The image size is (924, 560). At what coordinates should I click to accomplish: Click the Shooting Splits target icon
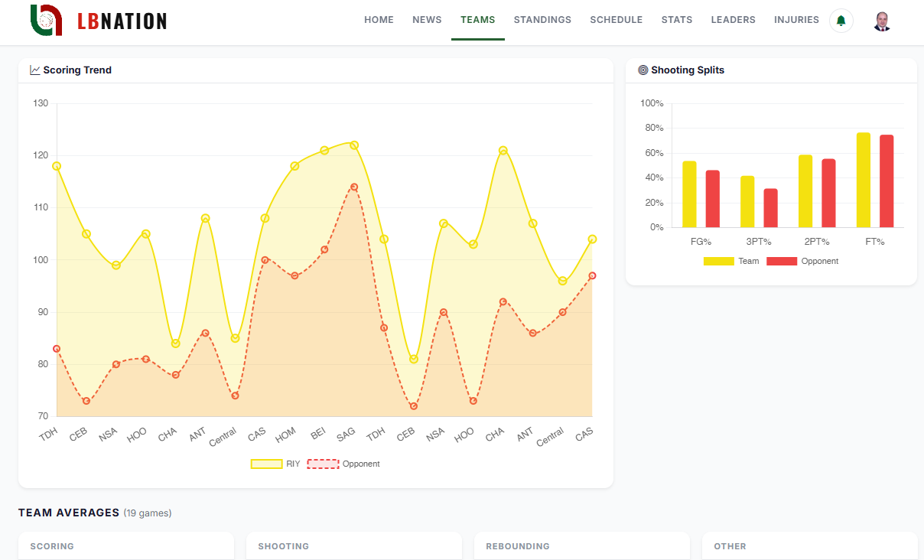pos(643,70)
